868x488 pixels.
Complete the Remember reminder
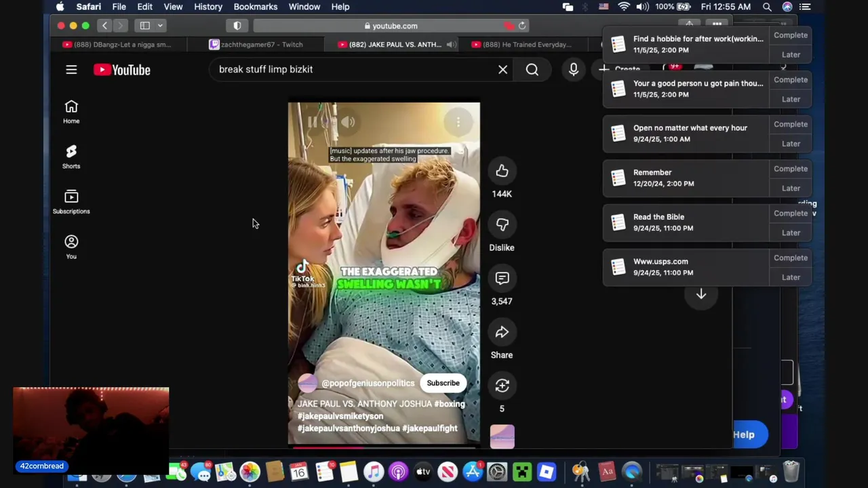pos(791,169)
